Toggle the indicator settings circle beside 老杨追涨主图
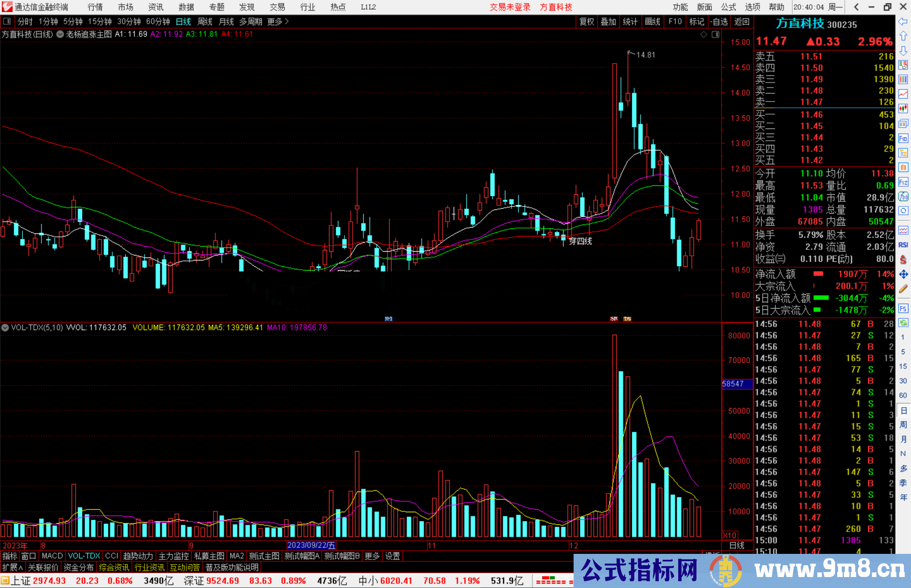The image size is (911, 588). pos(60,35)
